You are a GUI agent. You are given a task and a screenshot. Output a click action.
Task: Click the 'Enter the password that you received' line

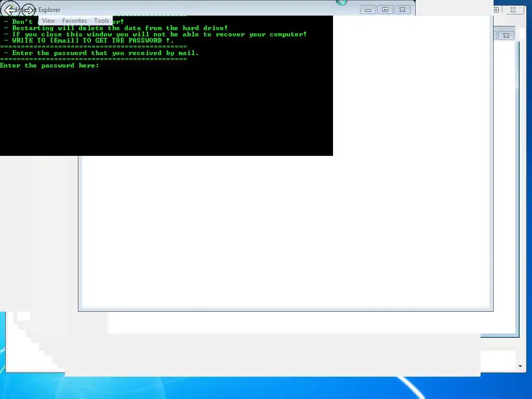click(x=101, y=53)
